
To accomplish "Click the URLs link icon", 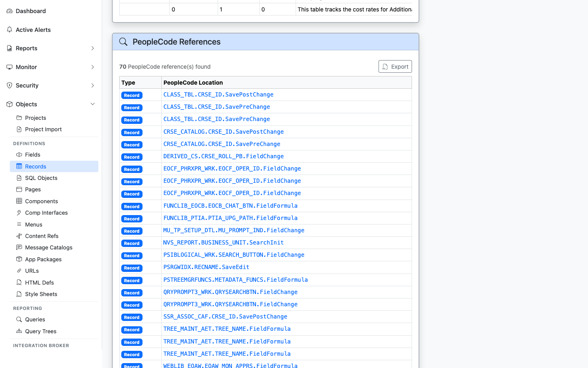I will coord(19,271).
